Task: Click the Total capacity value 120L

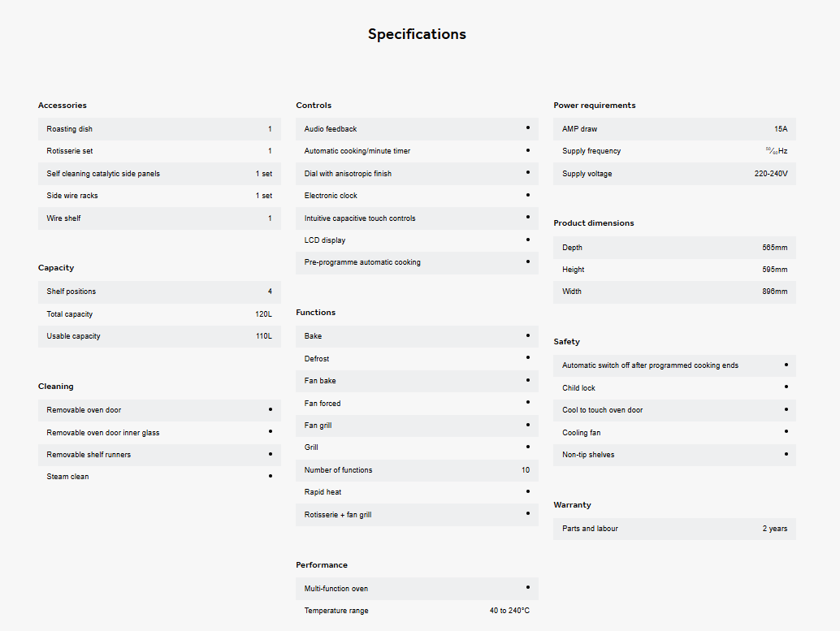Action: 263,314
